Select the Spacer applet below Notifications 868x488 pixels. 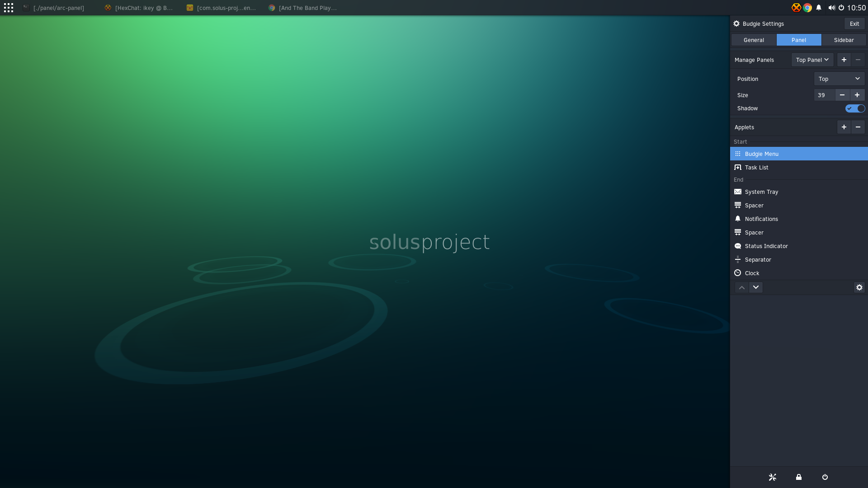pos(799,232)
